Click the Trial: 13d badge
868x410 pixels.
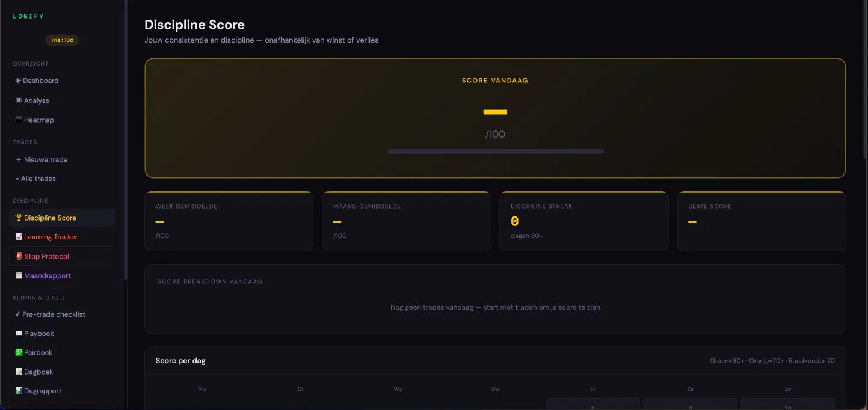coord(62,40)
